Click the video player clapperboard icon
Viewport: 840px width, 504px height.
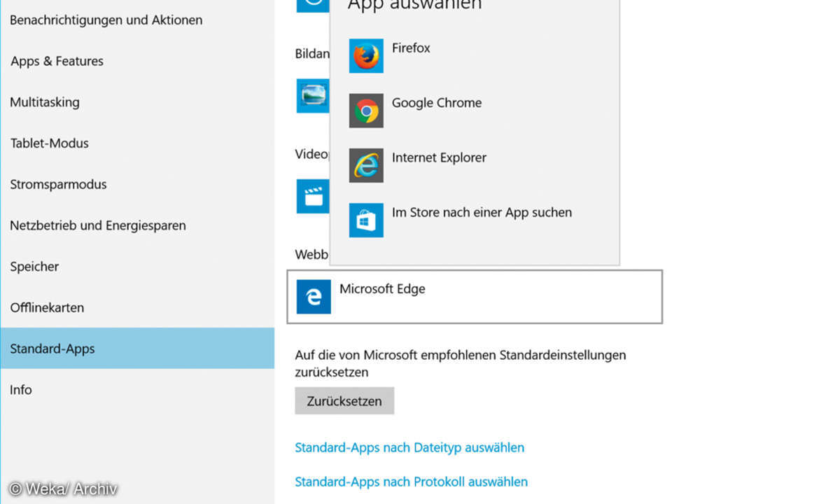pos(312,196)
